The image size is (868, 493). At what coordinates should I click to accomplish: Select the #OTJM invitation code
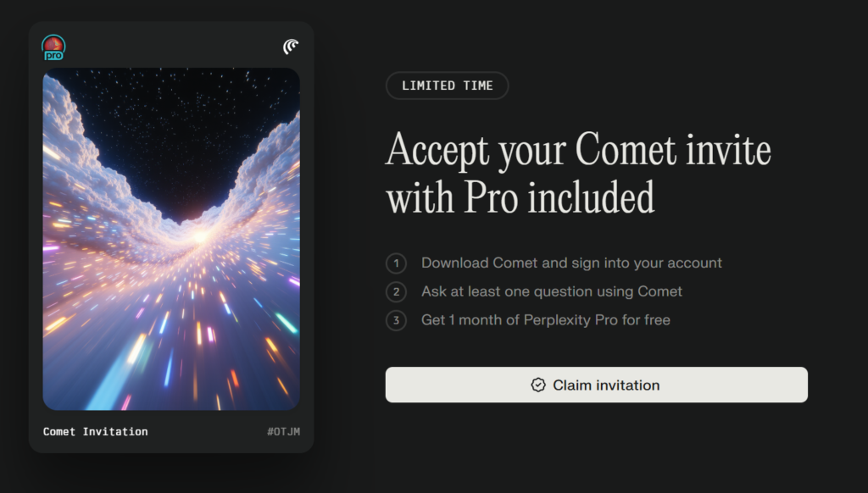[x=283, y=432]
